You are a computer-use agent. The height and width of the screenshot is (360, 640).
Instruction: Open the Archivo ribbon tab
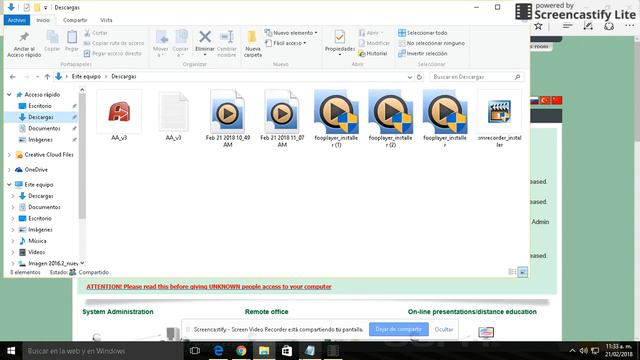[x=17, y=20]
